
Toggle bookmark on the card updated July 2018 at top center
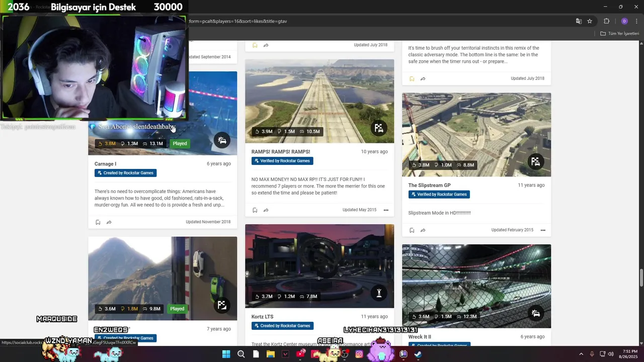click(x=255, y=45)
